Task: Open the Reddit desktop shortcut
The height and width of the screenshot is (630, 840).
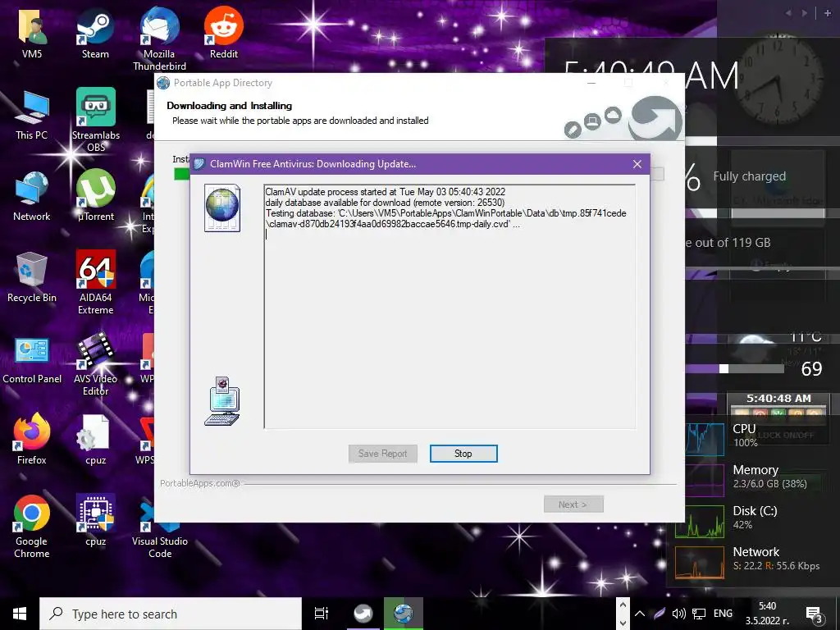Action: coord(224,33)
